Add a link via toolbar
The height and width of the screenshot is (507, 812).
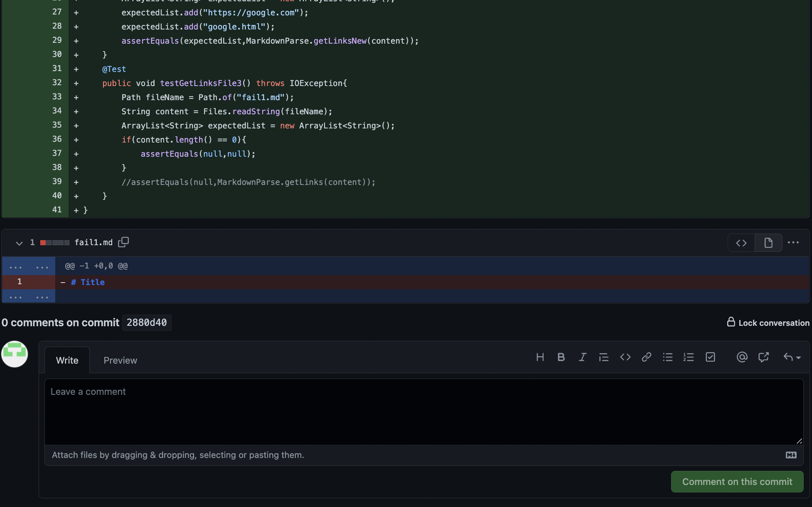(x=646, y=357)
